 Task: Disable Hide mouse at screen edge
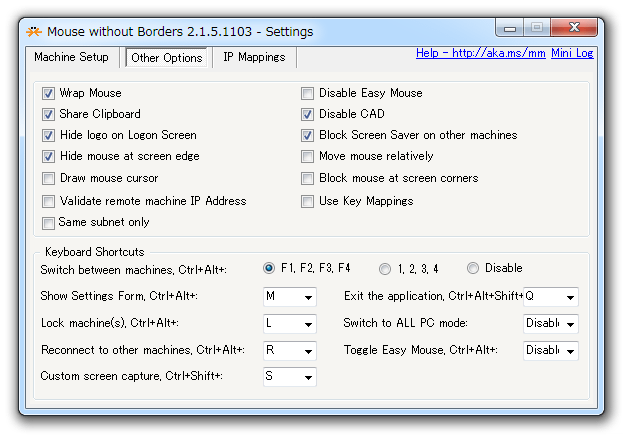(48, 156)
